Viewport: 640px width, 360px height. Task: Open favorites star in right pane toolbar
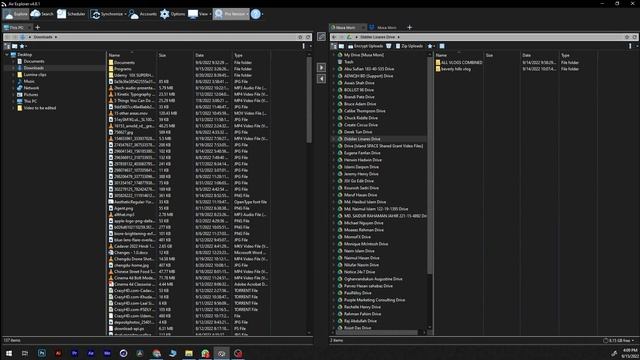[x=430, y=46]
